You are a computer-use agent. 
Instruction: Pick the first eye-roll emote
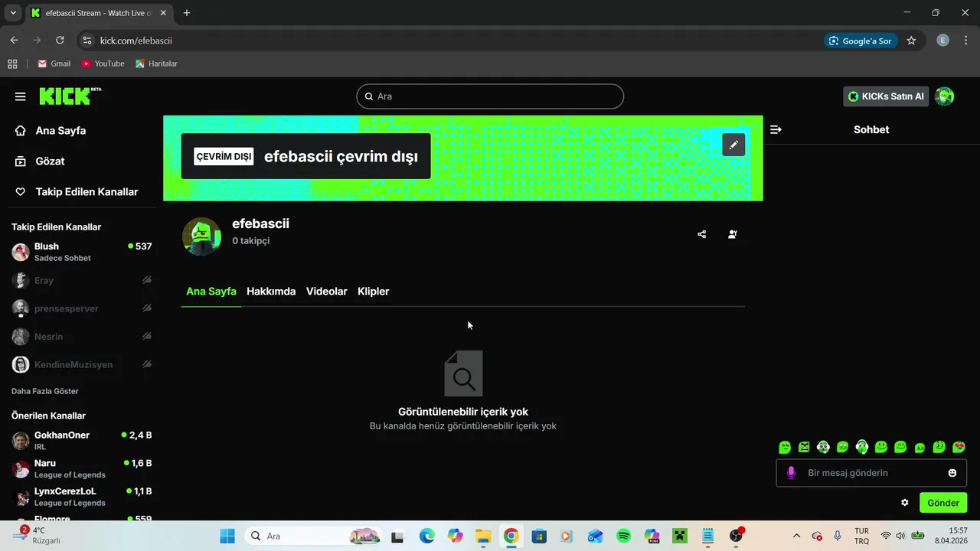785,447
